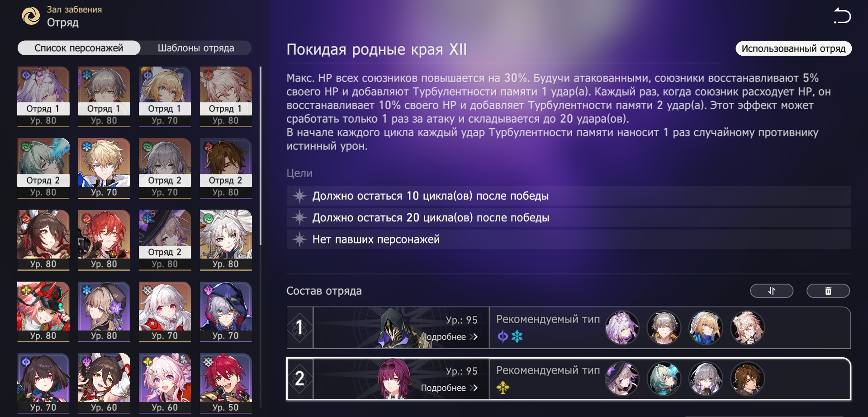Select the level 50 red-haired character card
868x417 pixels.
[x=226, y=383]
